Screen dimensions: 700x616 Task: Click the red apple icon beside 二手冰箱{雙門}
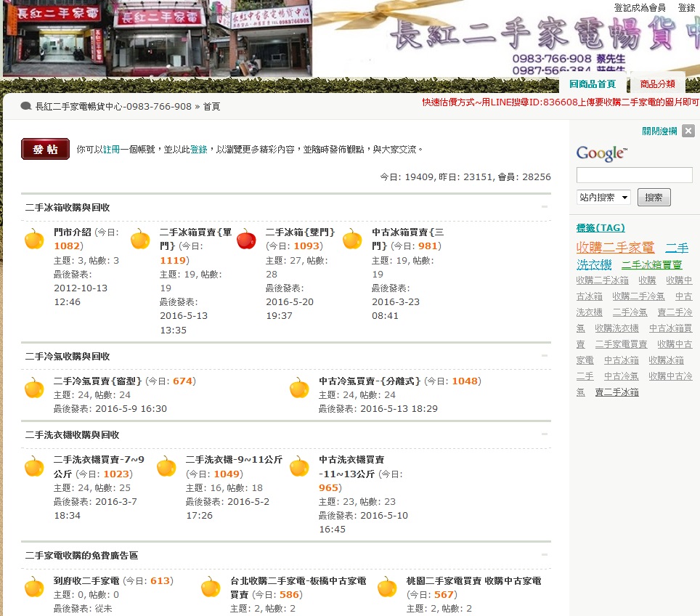246,238
